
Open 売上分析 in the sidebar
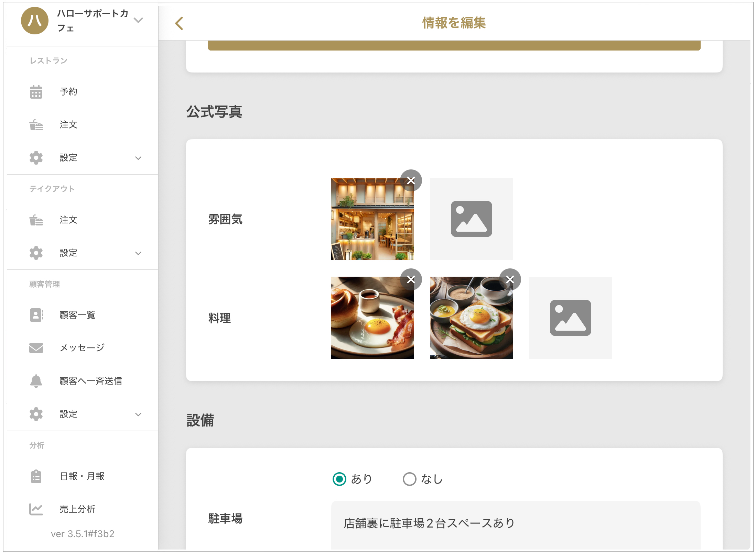click(77, 509)
